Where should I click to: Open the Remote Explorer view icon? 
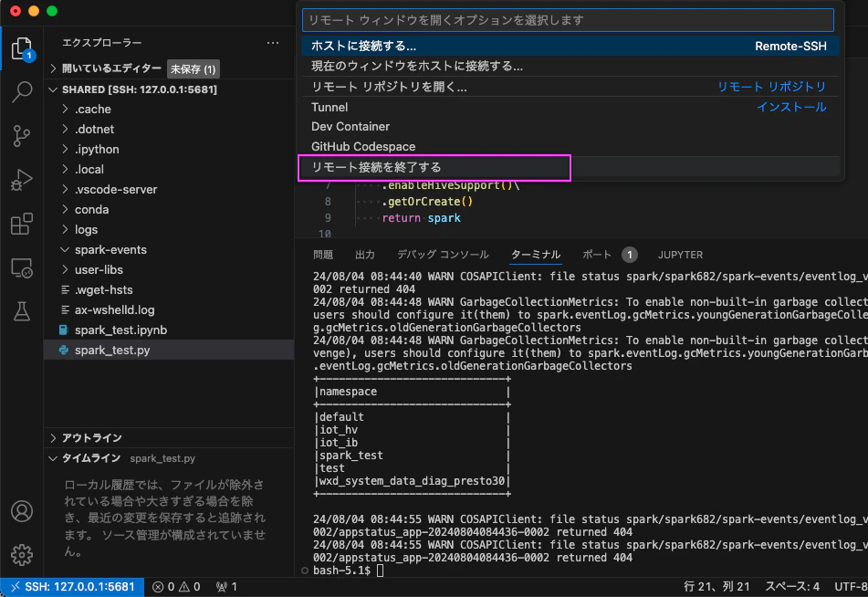22,268
